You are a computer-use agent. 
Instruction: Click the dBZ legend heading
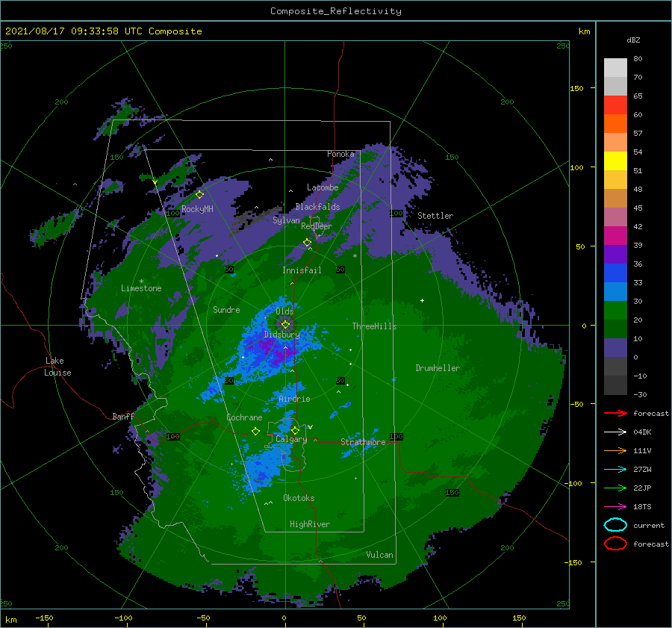point(633,40)
